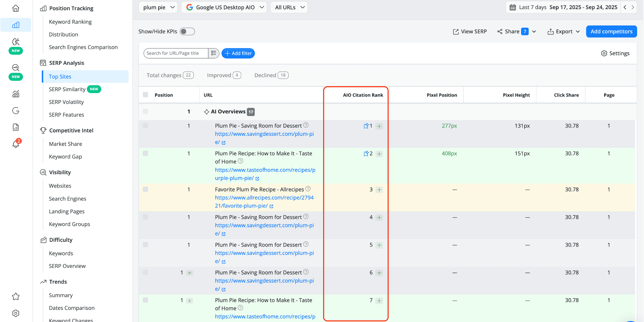644x322 pixels.
Task: Click the calendar icon beside date range
Action: (x=513, y=7)
